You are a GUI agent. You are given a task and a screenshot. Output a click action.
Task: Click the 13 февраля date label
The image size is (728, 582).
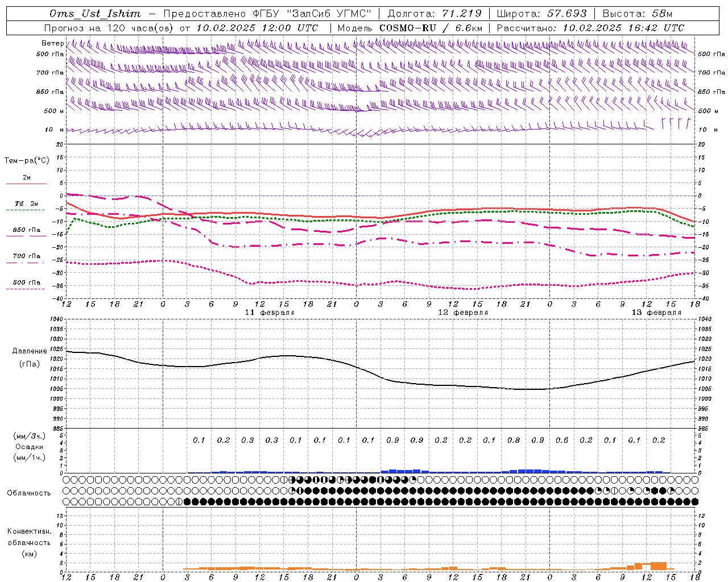point(656,313)
